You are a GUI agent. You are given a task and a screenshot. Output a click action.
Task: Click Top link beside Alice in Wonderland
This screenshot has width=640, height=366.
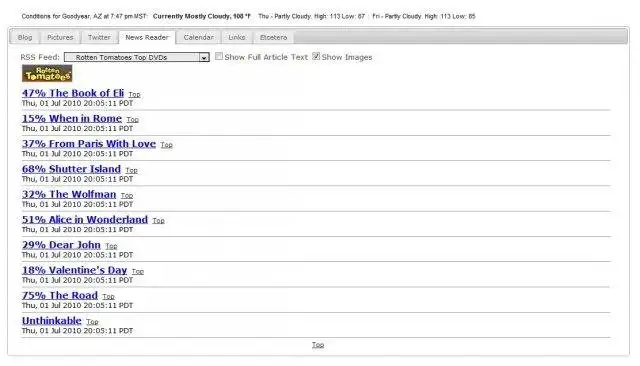pos(158,221)
